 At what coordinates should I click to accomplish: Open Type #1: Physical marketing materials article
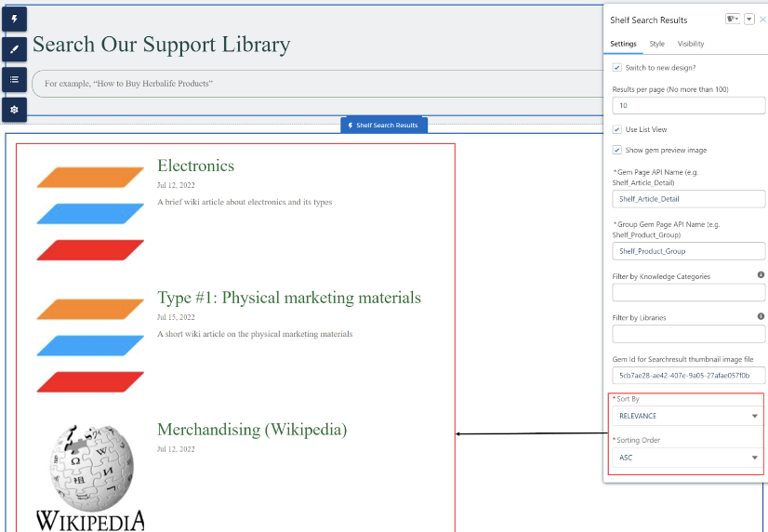point(289,298)
